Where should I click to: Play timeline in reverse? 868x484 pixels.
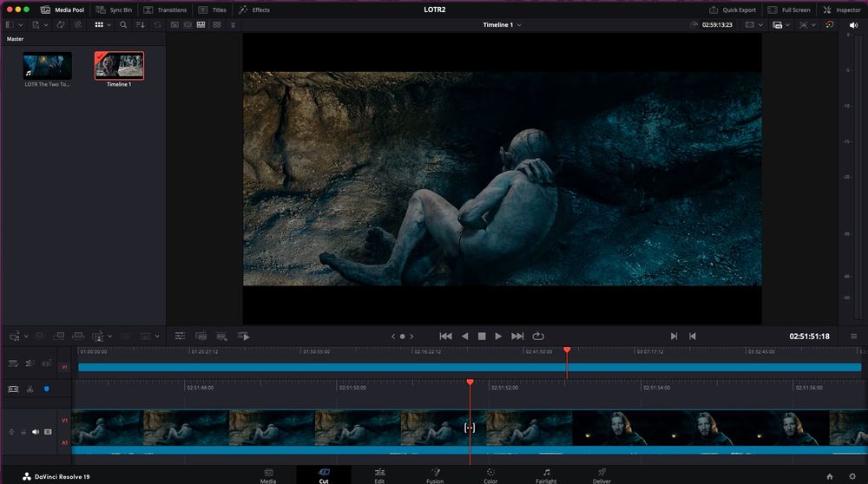click(x=464, y=337)
